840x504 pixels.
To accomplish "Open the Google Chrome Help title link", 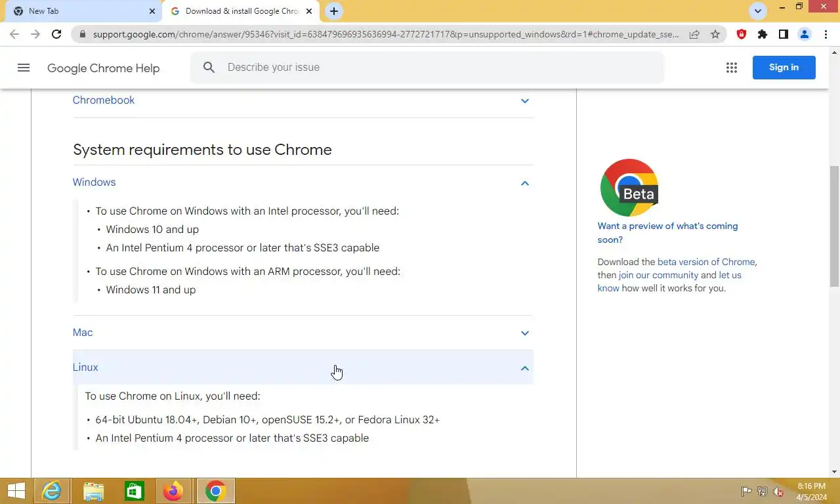I will click(x=104, y=68).
